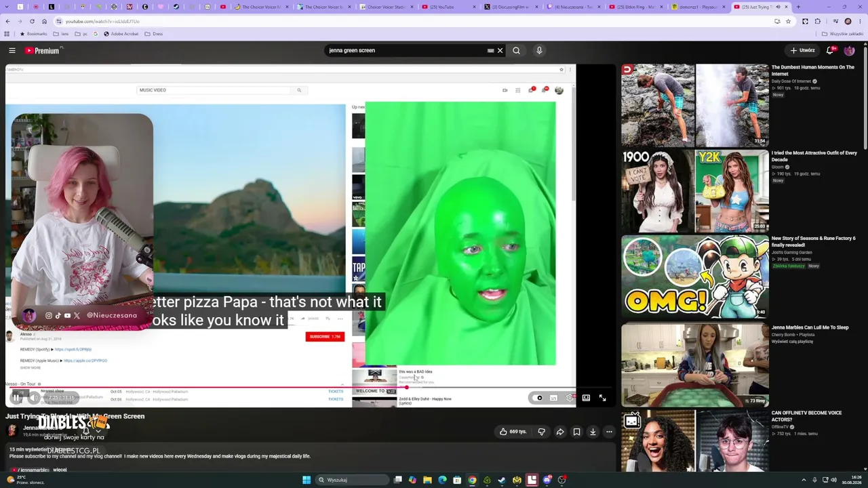Open Discord from the taskbar
Image resolution: width=868 pixels, height=488 pixels.
[x=547, y=480]
